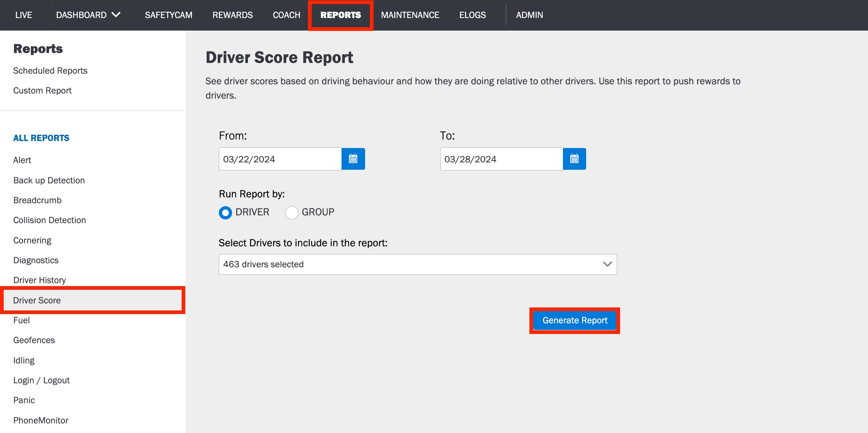868x433 pixels.
Task: Choose the Collision Detection report
Action: 49,220
